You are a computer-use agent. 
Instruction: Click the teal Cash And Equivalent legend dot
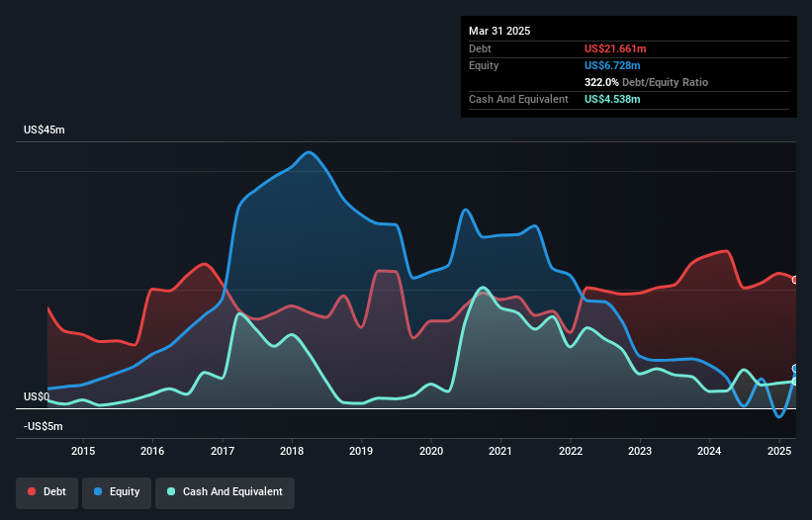pyautogui.click(x=171, y=491)
